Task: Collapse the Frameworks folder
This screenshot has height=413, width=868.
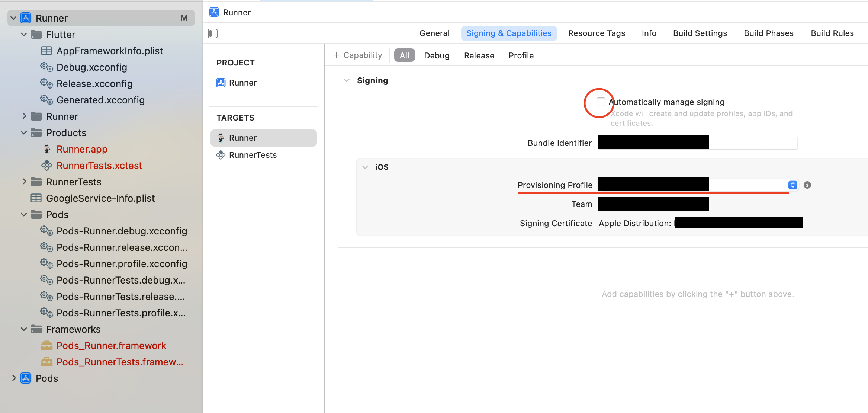Action: [24, 329]
